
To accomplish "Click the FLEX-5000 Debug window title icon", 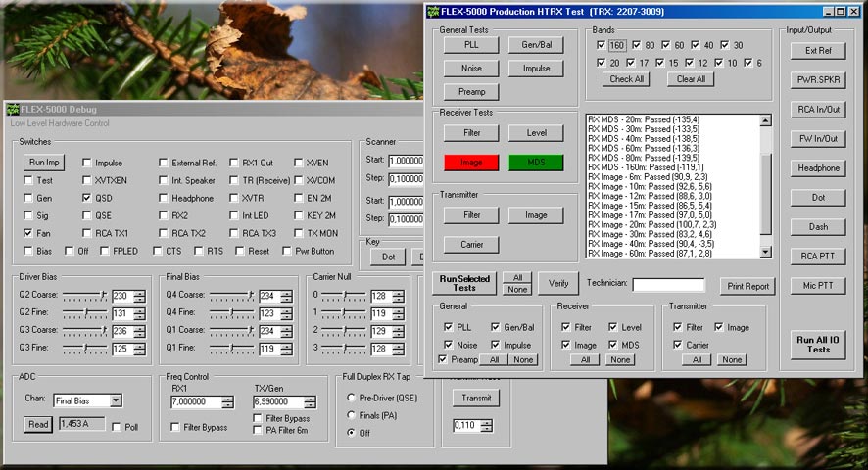I will [13, 109].
